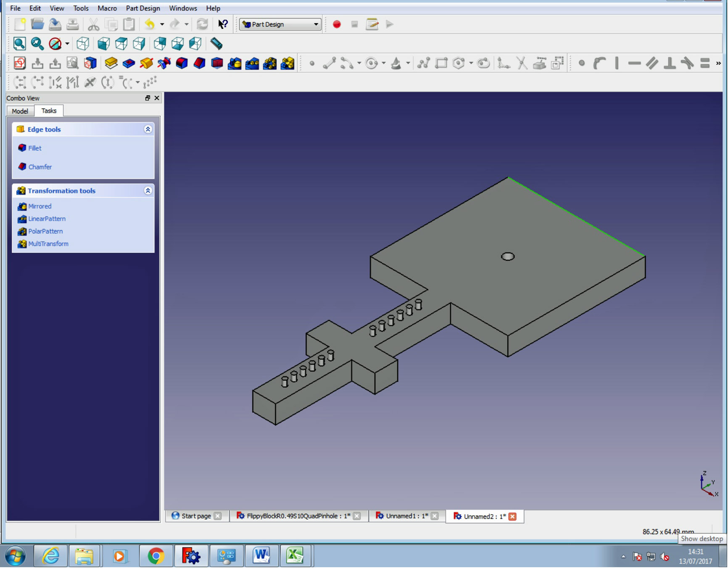The height and width of the screenshot is (568, 728).
Task: Switch to the Tasks tab
Action: (49, 111)
